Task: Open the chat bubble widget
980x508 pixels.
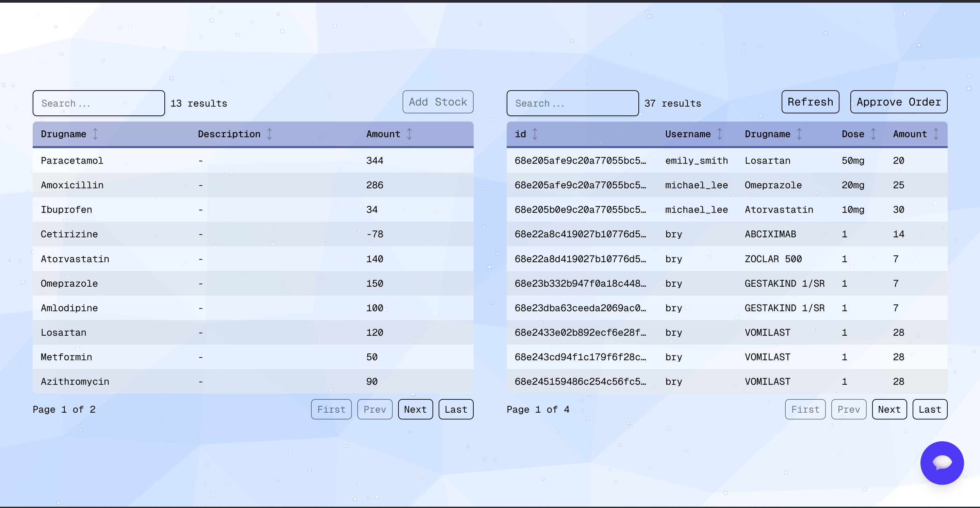Action: pos(942,463)
